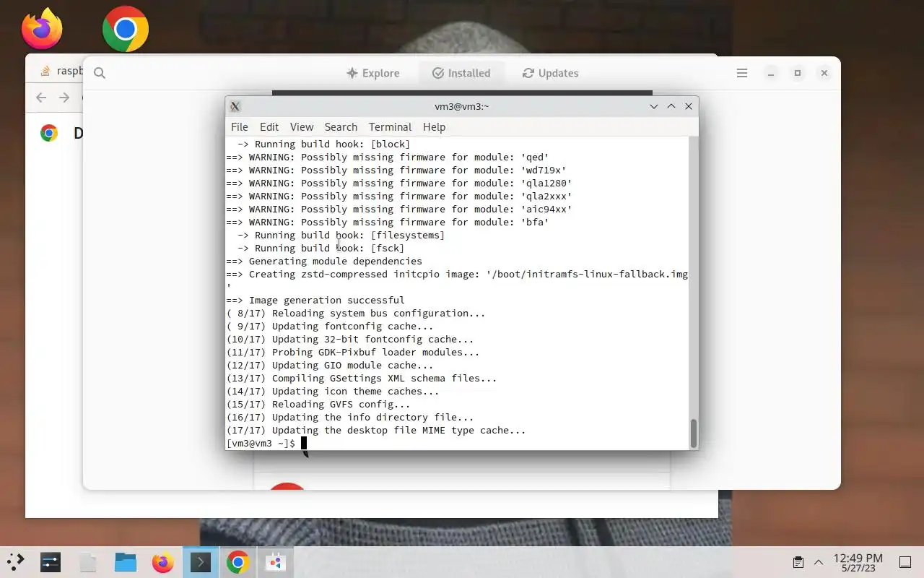Screen dimensions: 924x578
Task: Open the file manager from the taskbar
Action: click(126, 562)
